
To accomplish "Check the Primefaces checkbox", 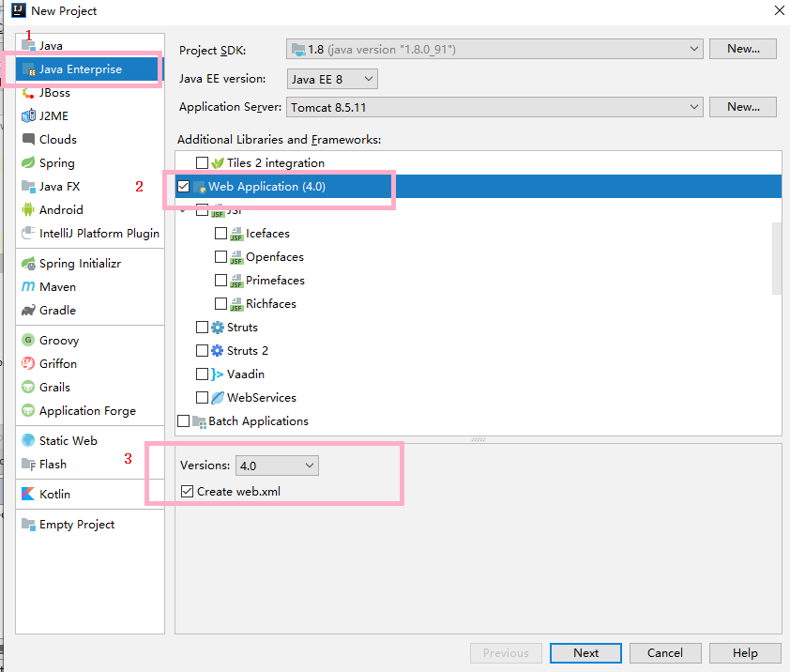I will pyautogui.click(x=220, y=281).
